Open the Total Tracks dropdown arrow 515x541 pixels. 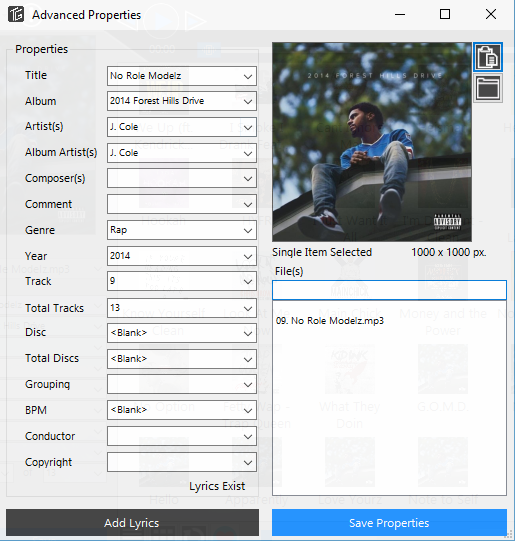pyautogui.click(x=248, y=308)
